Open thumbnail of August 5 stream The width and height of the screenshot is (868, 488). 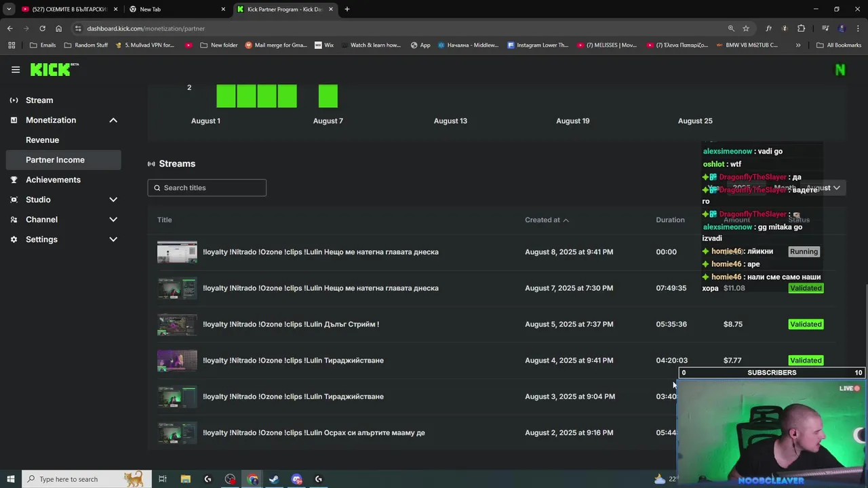[x=177, y=324]
